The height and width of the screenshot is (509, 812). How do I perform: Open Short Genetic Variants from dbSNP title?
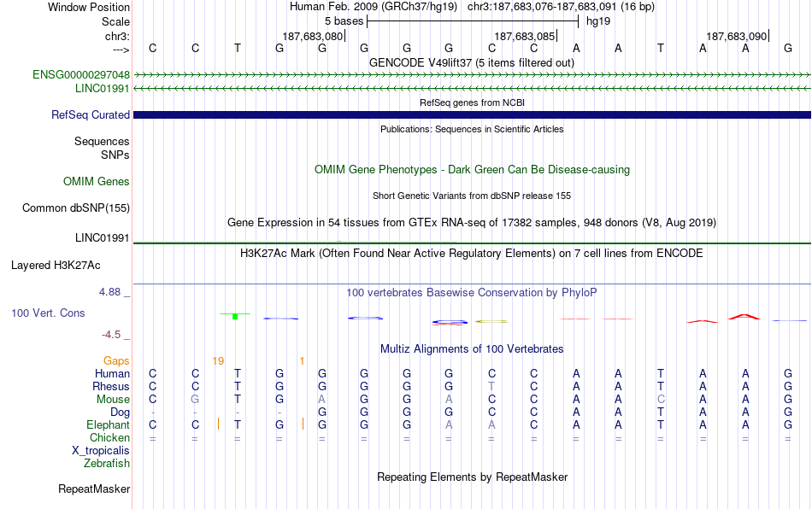472,196
